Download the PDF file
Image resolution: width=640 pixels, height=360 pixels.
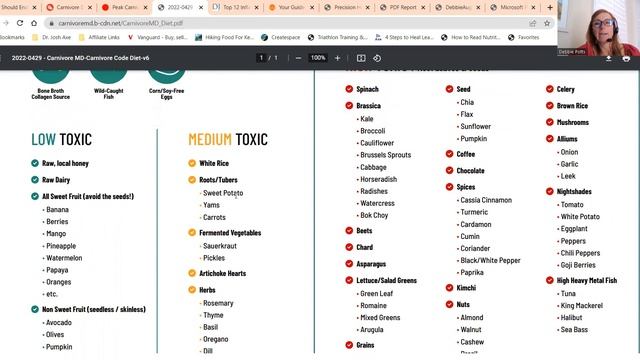click(x=608, y=58)
